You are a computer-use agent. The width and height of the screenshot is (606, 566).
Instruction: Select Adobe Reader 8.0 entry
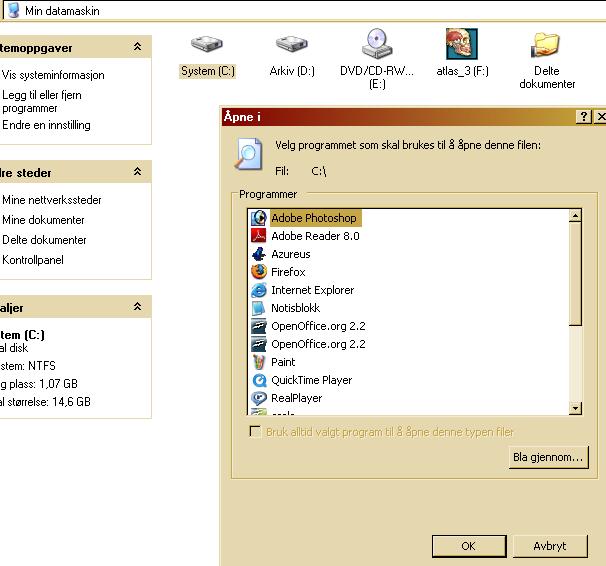click(315, 236)
